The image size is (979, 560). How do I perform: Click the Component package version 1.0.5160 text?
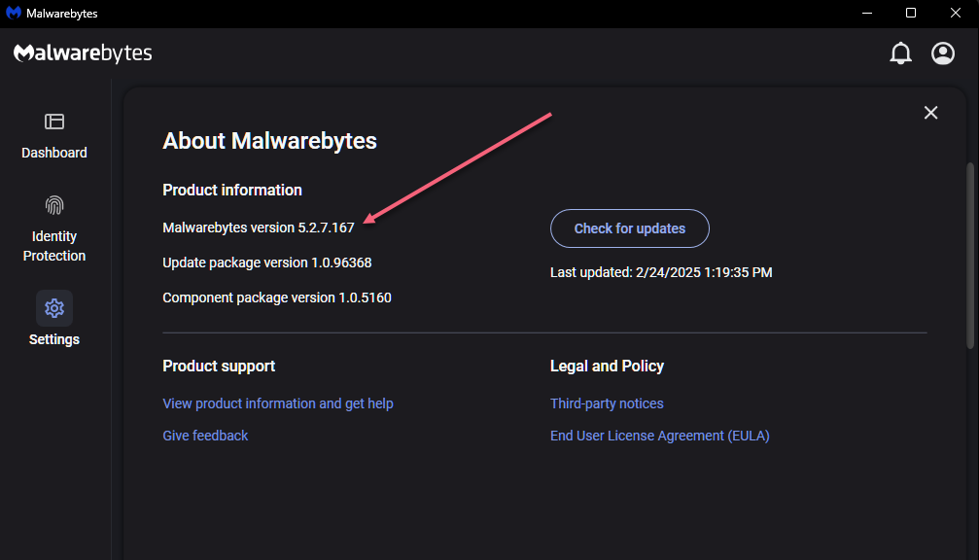pos(277,297)
